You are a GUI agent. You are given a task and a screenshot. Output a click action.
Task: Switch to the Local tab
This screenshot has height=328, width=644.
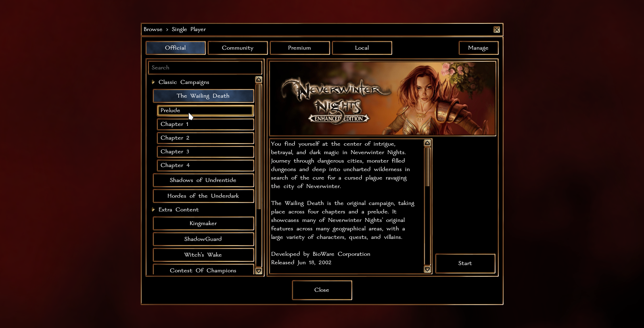[x=362, y=48]
